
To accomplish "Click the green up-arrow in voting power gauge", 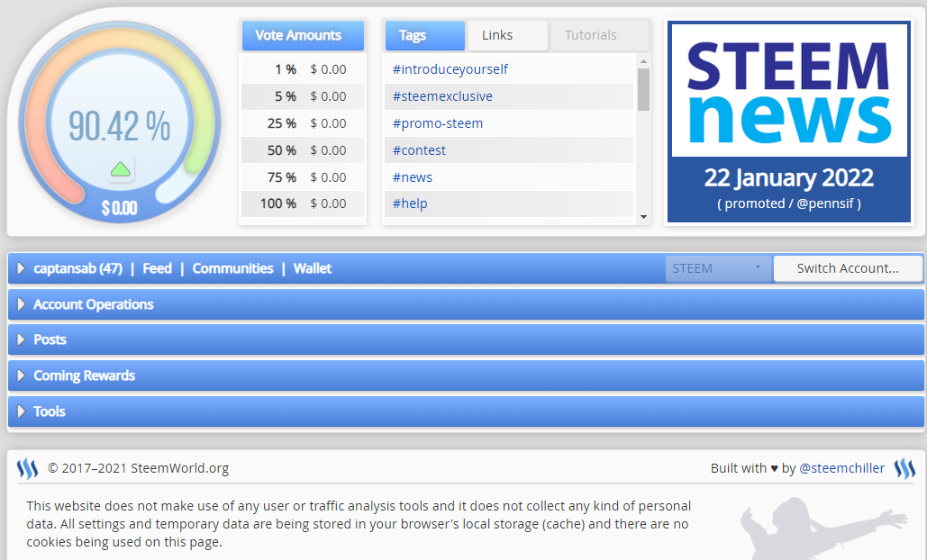I will 121,170.
